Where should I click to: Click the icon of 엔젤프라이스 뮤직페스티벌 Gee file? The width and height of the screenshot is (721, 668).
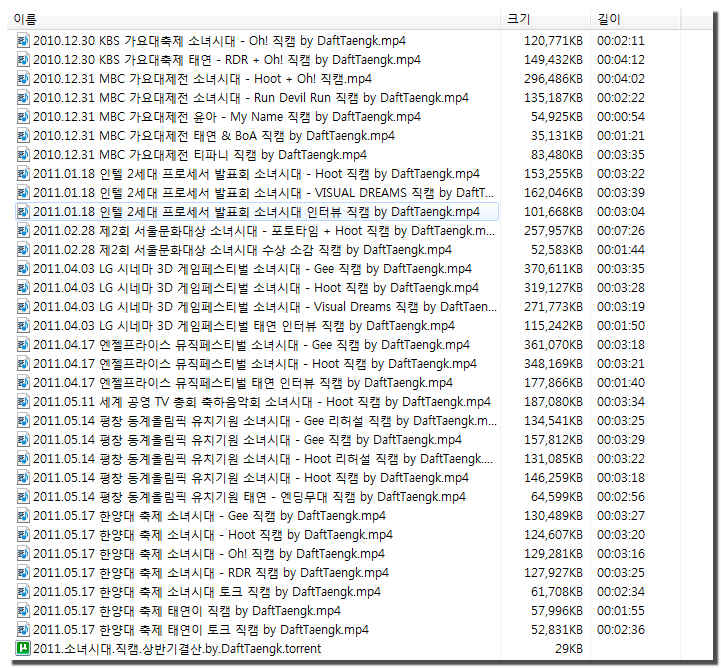click(23, 345)
